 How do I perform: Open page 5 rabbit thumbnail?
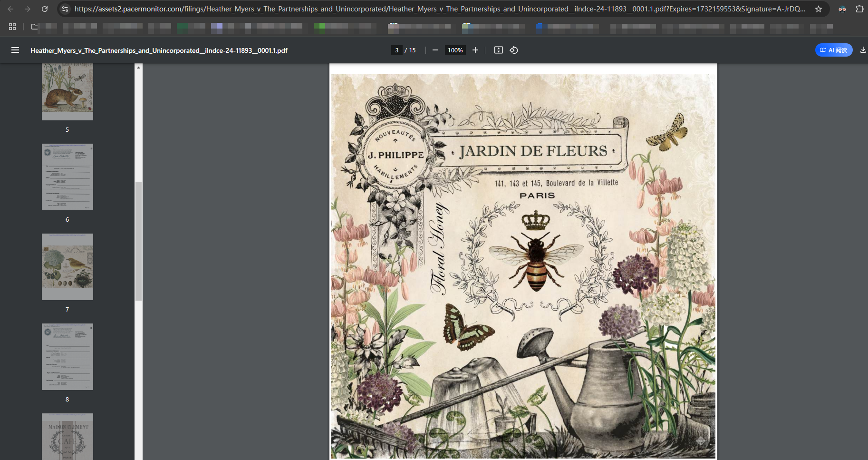(x=68, y=92)
